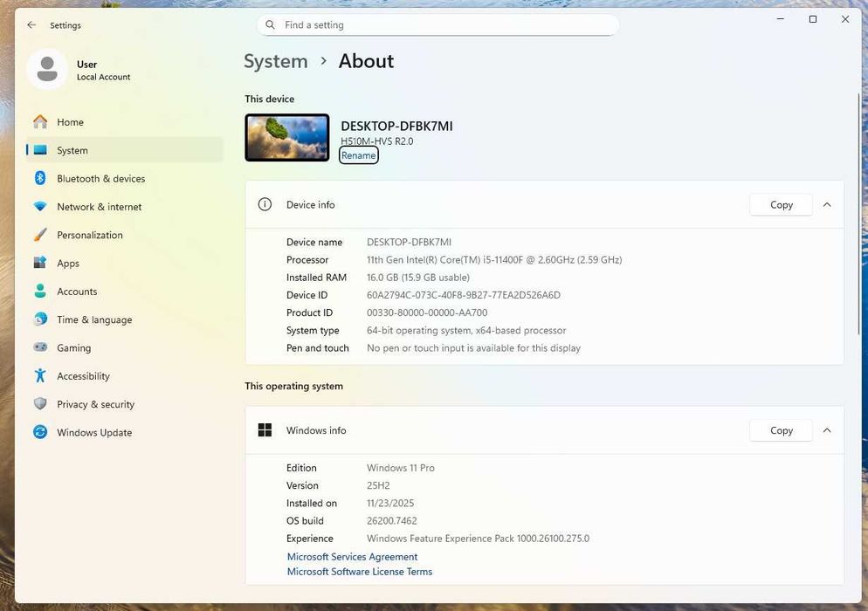868x611 pixels.
Task: Copy the Device info details
Action: (x=781, y=205)
